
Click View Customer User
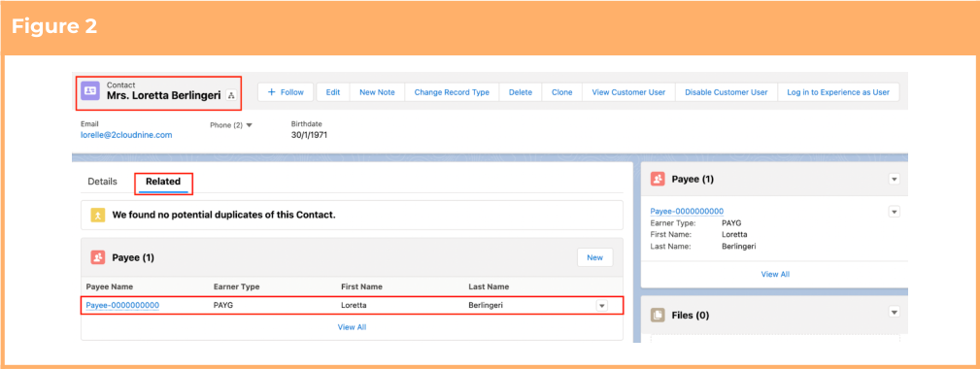628,92
